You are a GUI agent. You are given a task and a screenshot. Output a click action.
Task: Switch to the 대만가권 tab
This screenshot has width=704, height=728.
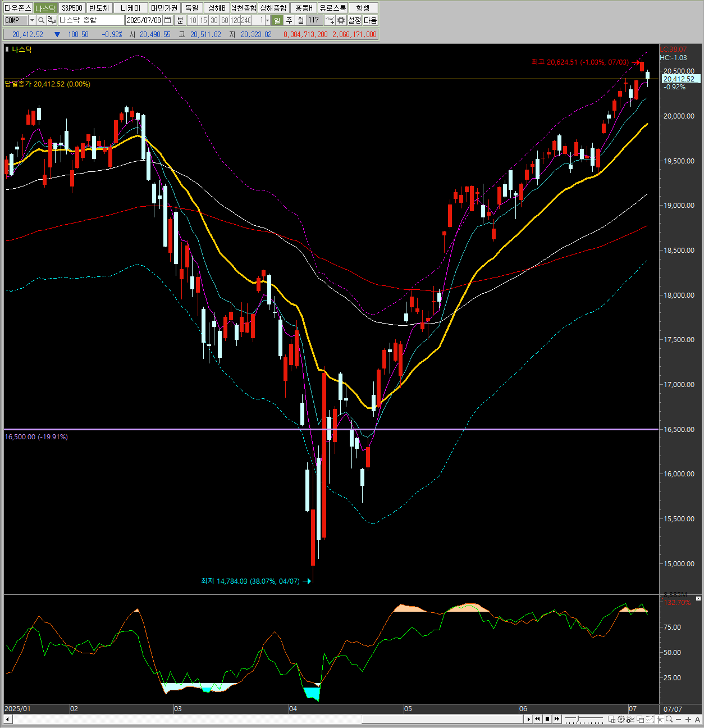coord(164,8)
